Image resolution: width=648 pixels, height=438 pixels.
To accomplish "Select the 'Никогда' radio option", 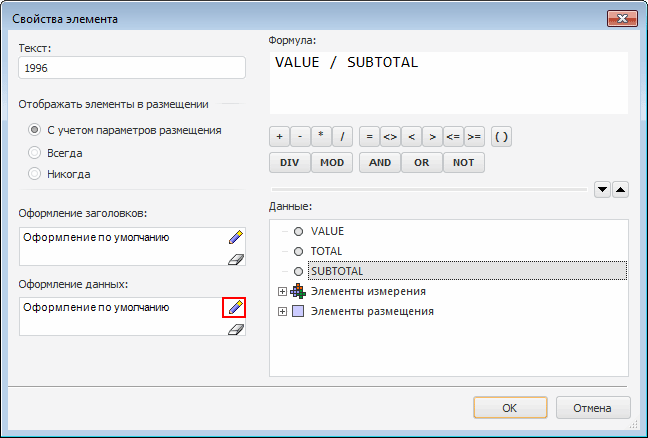I will click(35, 174).
